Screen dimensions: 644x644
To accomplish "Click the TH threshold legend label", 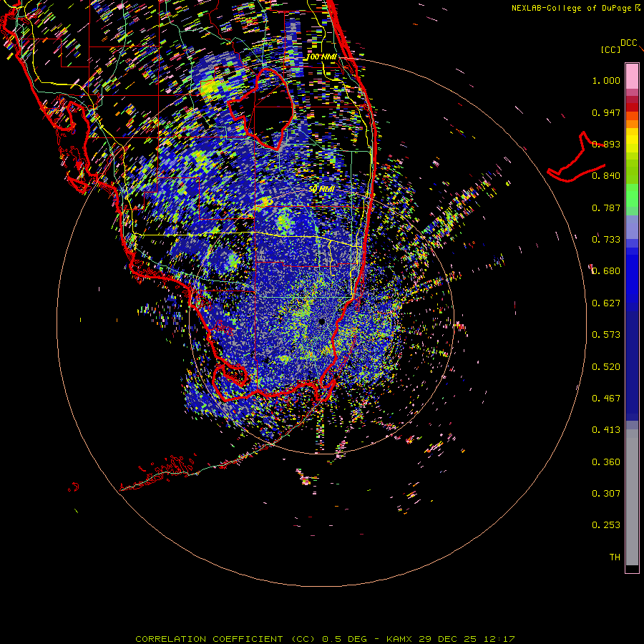I will (615, 557).
